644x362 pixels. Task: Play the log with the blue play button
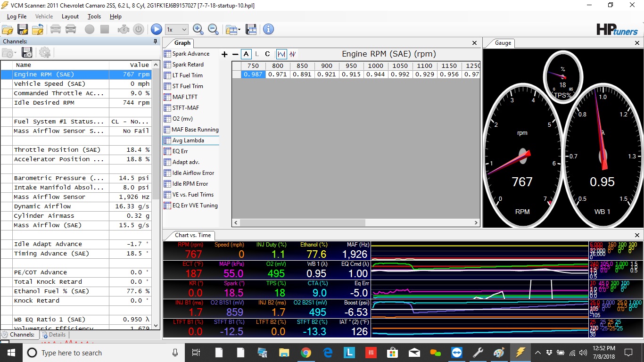click(x=157, y=29)
